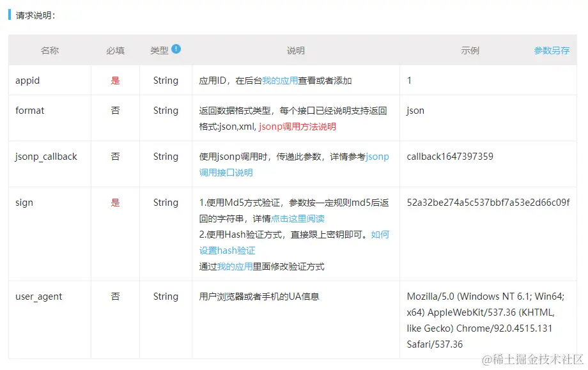Select the appid parameter name
Image resolution: width=588 pixels, height=370 pixels.
pos(27,81)
